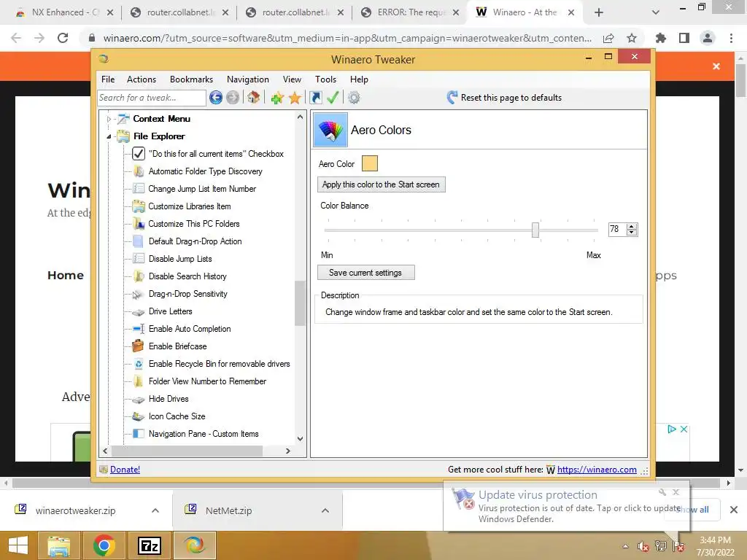Open the Navigation menu

(x=248, y=79)
